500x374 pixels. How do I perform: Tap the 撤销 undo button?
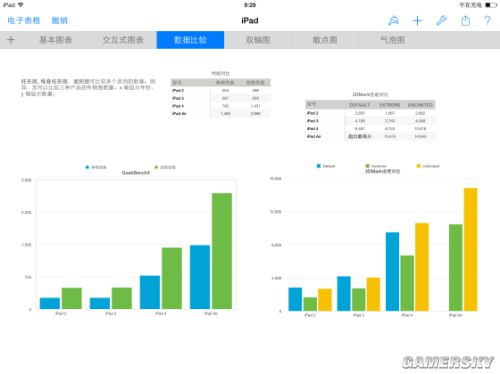(60, 21)
